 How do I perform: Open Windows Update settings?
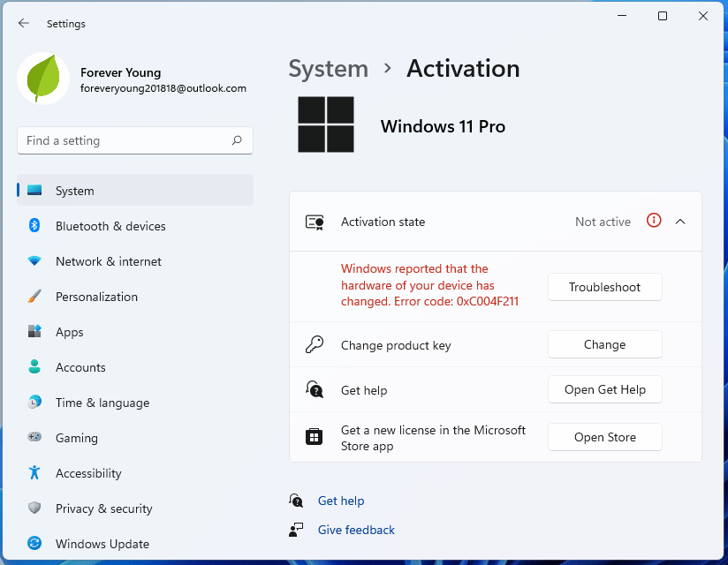coord(135,543)
